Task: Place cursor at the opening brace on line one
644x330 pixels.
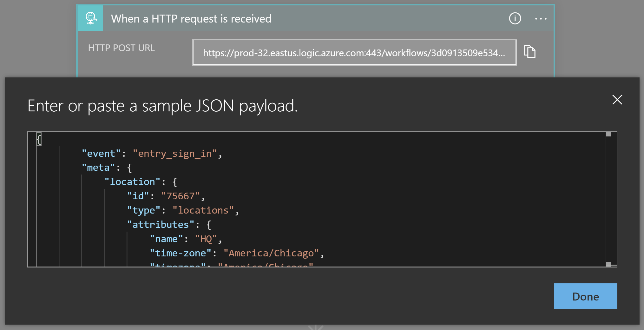Action: click(39, 139)
